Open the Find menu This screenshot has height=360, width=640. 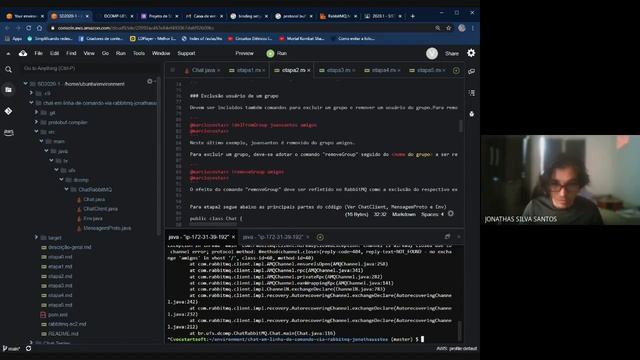pyautogui.click(x=71, y=53)
